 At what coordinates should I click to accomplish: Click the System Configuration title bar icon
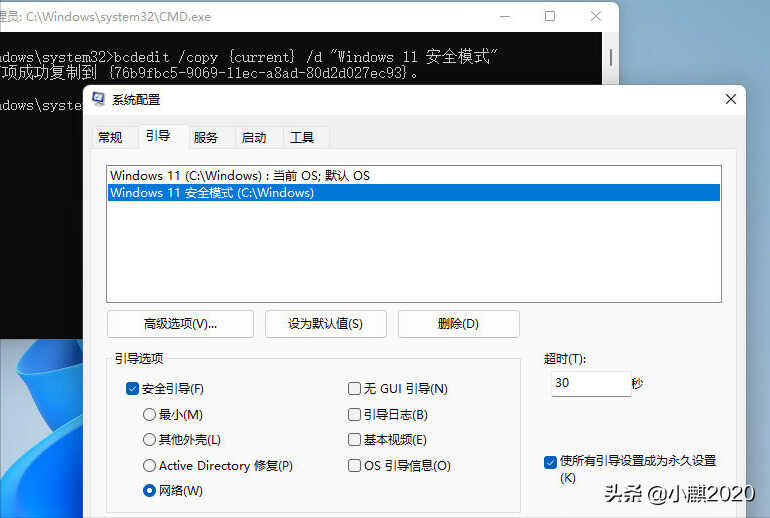(x=99, y=99)
